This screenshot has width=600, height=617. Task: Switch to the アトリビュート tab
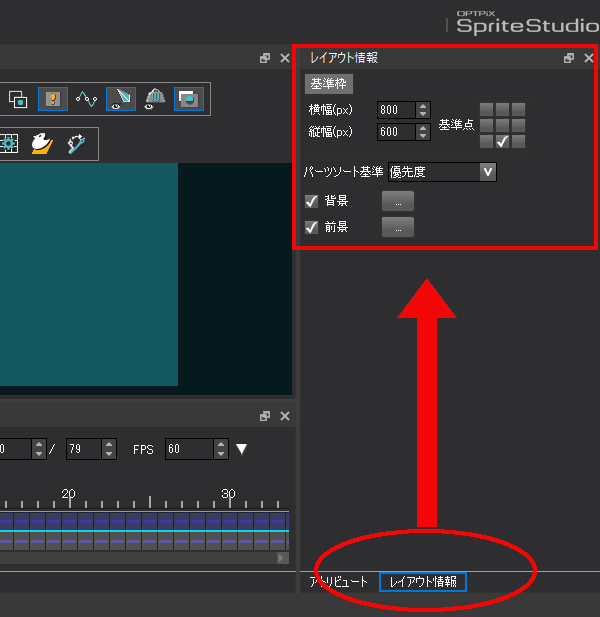point(338,582)
